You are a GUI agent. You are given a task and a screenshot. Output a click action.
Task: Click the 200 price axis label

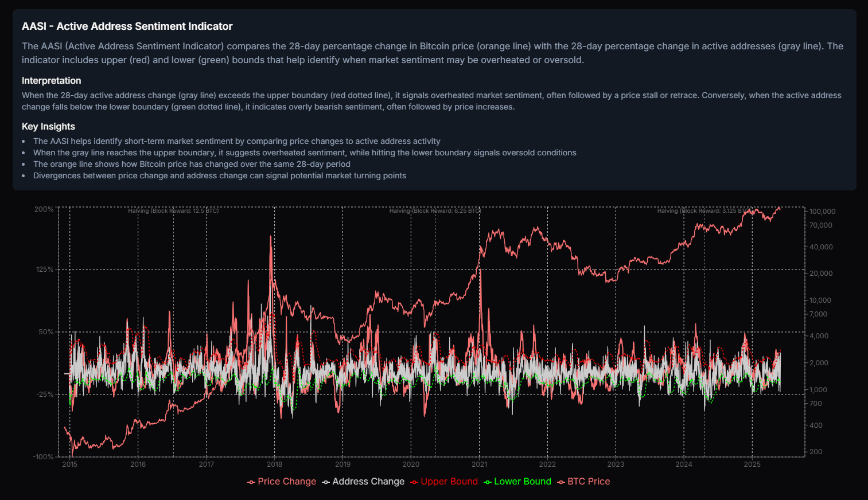[x=816, y=452]
